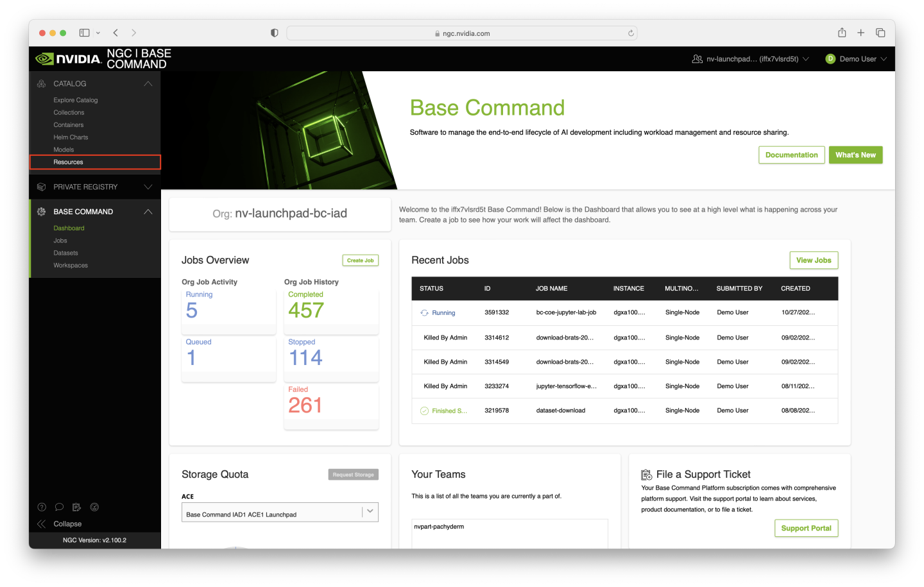Click the release notes clipboard icon

coord(76,507)
